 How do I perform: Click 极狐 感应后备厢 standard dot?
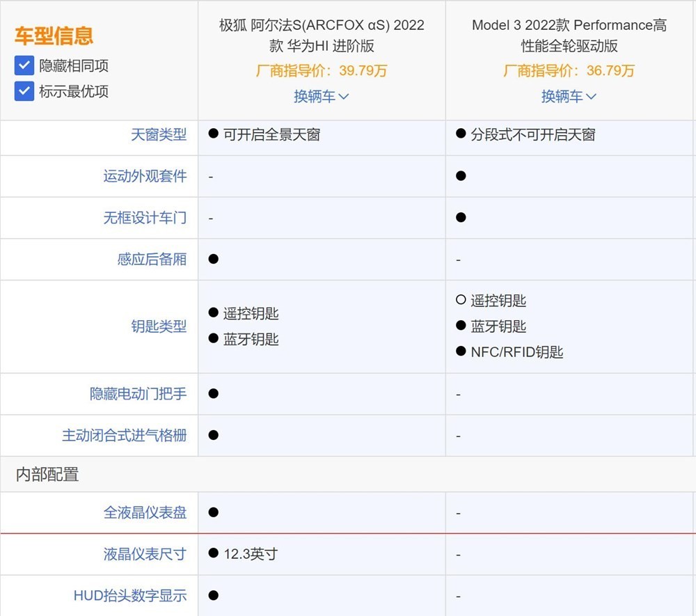214,259
